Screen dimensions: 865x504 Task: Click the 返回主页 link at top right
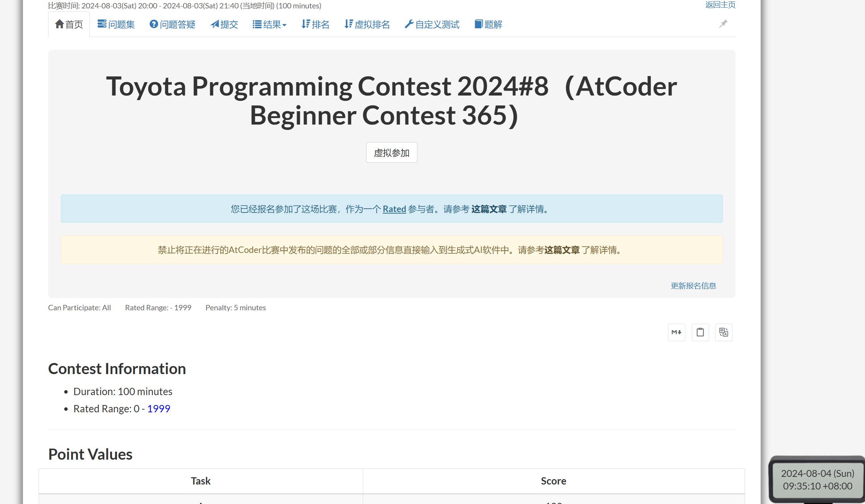point(720,5)
